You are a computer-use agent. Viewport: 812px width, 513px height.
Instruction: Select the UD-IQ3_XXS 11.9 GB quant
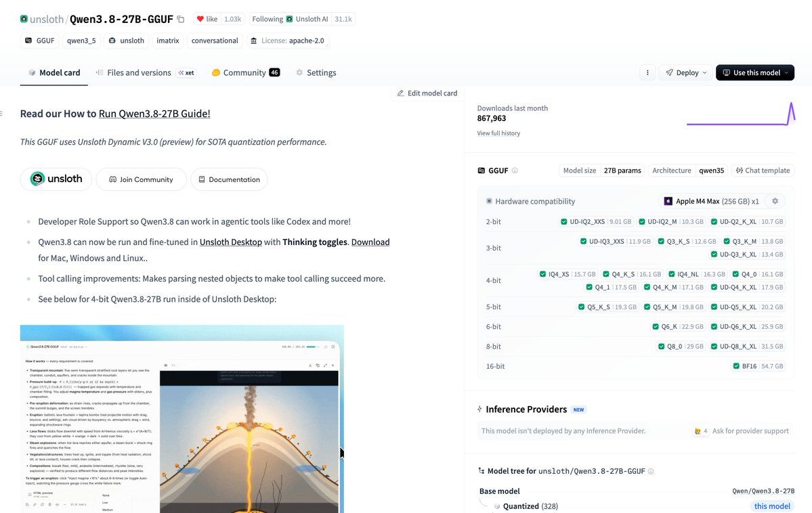pos(615,241)
